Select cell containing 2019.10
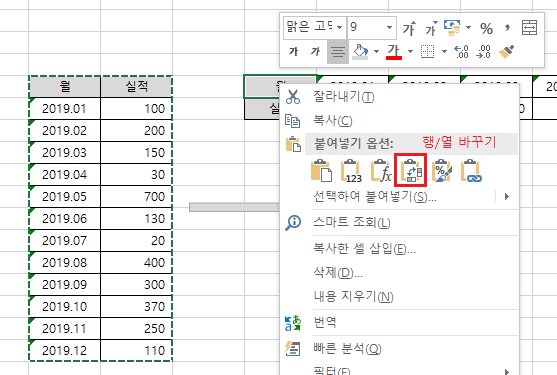 (x=65, y=306)
